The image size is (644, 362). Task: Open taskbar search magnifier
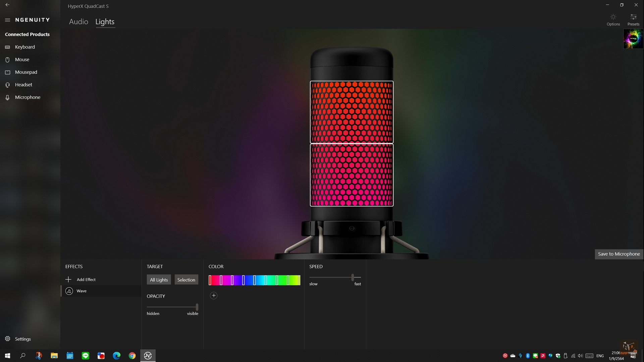click(23, 356)
